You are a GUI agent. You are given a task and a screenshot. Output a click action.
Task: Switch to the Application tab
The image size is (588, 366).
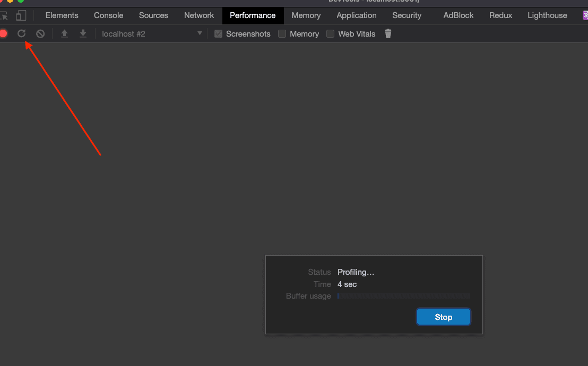[356, 15]
